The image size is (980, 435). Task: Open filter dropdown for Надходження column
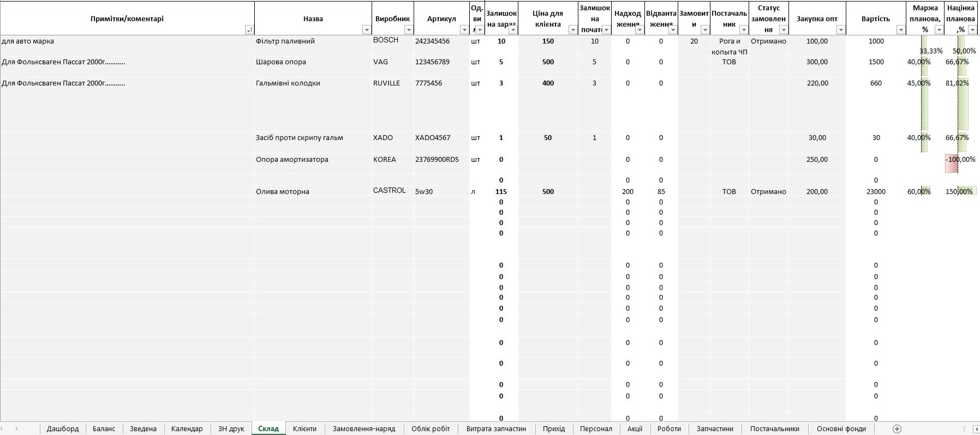(639, 30)
